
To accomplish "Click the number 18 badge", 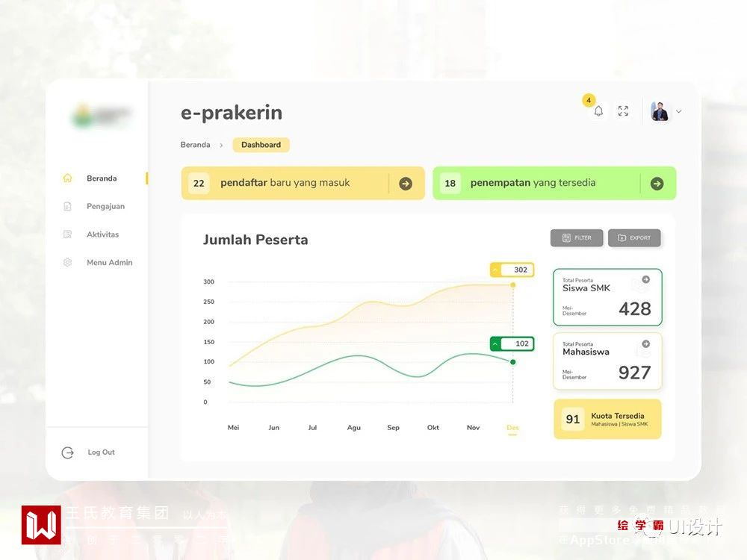I will click(450, 184).
